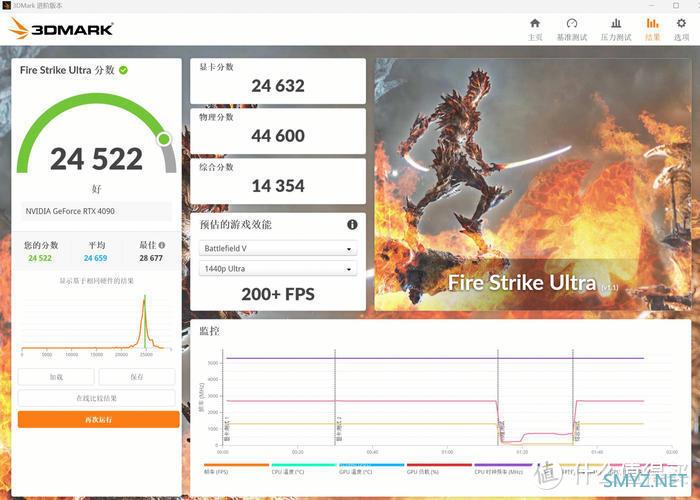
Task: Go to the 主页 home tab
Action: [535, 29]
